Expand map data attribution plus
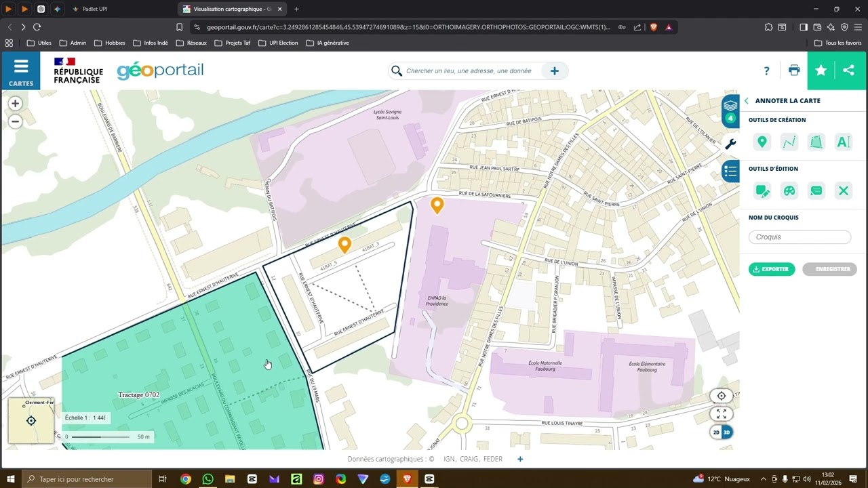This screenshot has width=868, height=488. [520, 459]
